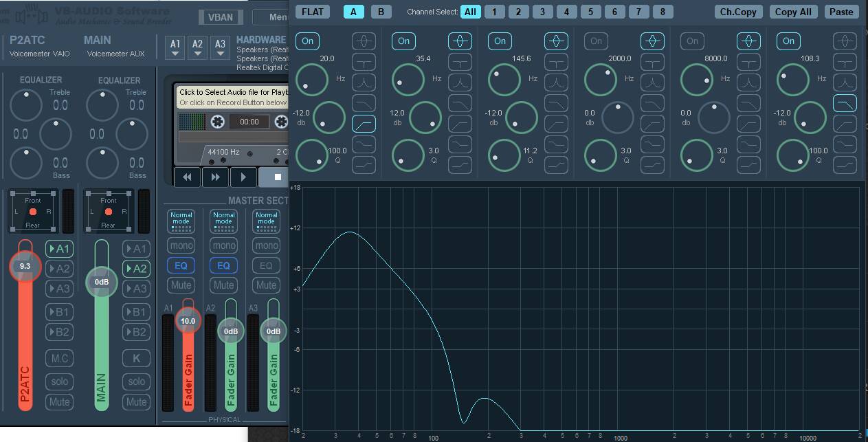Screen dimensions: 868x442
Task: Enable EQ on the A3 master bus
Action: pyautogui.click(x=266, y=265)
